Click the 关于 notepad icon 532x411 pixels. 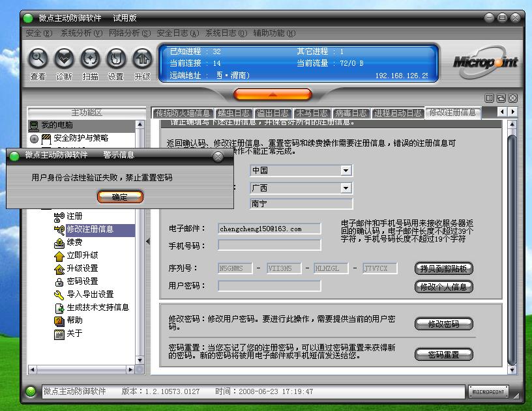coord(59,334)
